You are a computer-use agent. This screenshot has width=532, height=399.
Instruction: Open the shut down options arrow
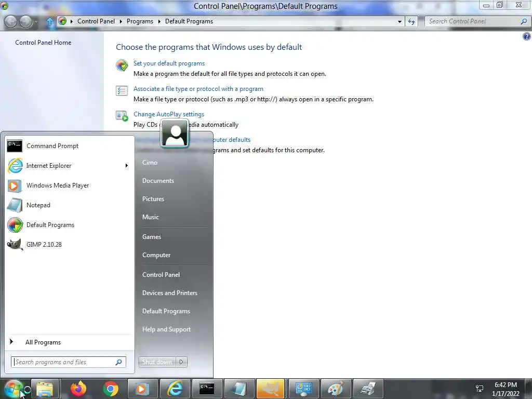click(181, 362)
